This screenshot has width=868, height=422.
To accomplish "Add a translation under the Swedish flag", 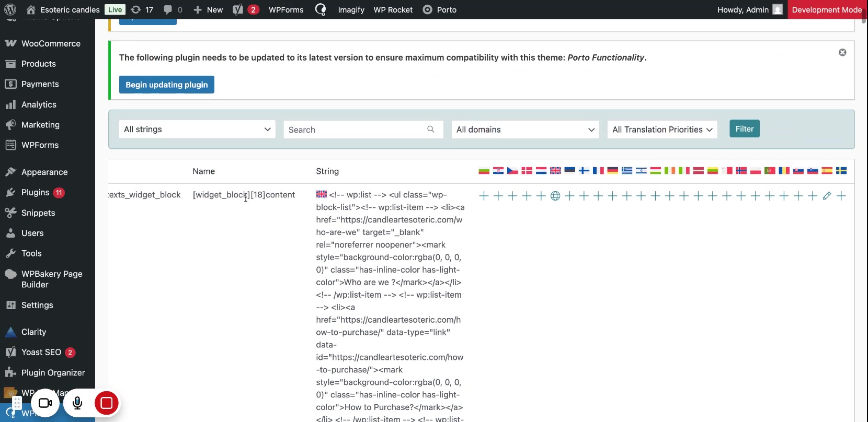I will coord(841,196).
